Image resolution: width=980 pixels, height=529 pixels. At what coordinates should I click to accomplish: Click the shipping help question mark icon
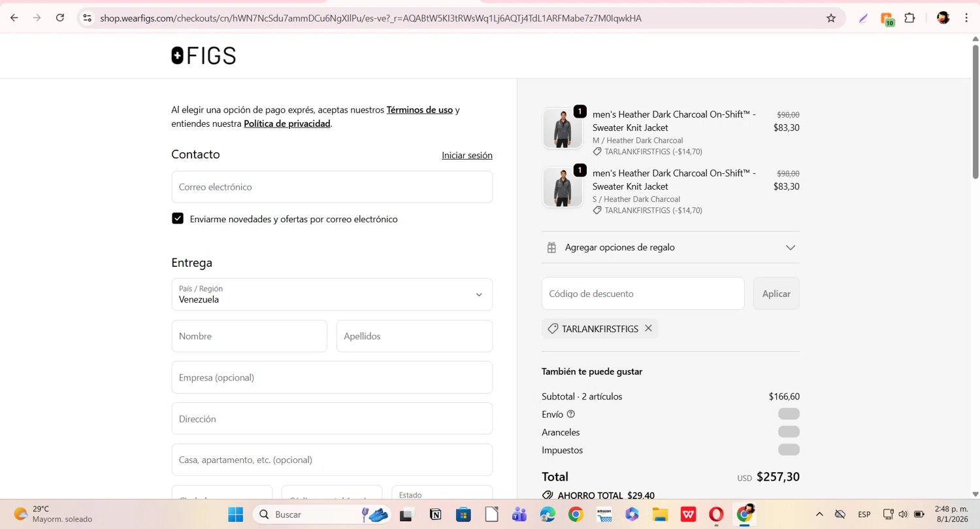(x=571, y=414)
